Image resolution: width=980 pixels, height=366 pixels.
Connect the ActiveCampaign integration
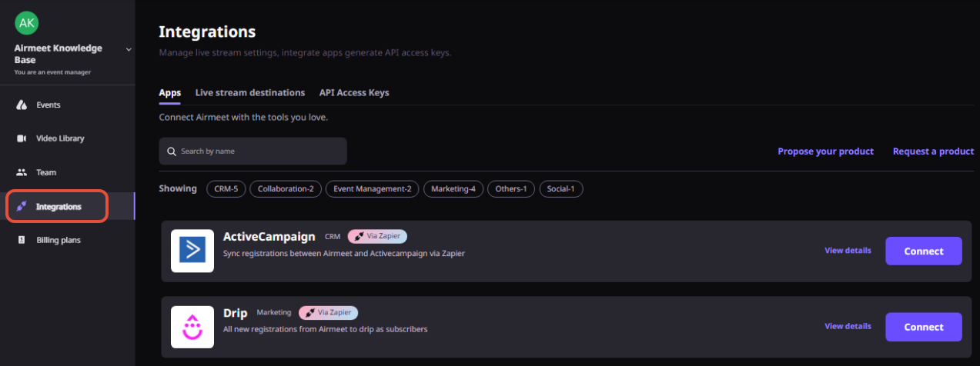point(924,251)
